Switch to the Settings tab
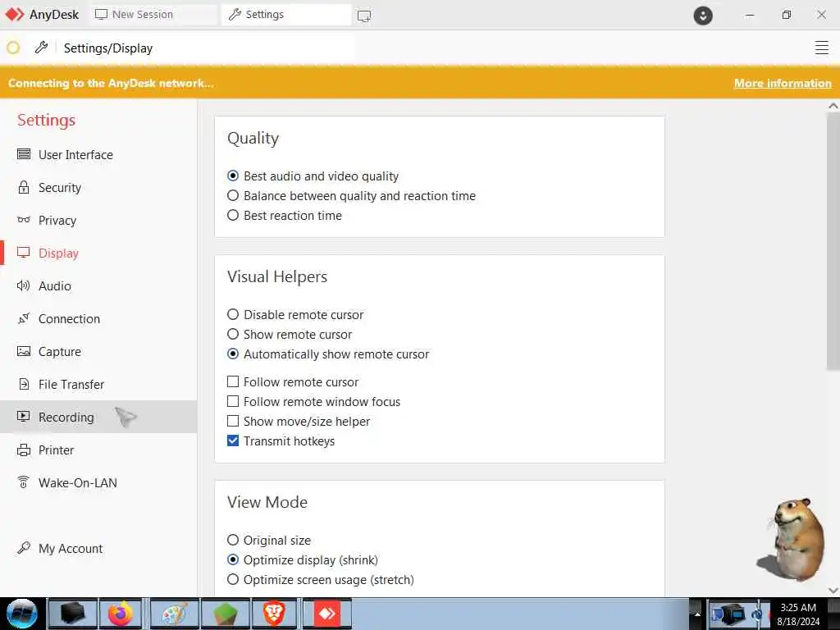 coord(287,15)
